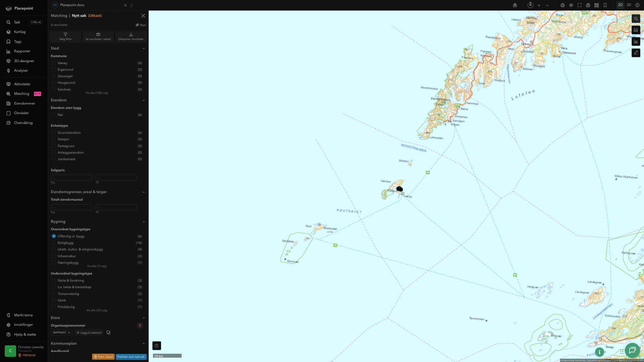
Task: Click Velg filtre button
Action: [65, 37]
